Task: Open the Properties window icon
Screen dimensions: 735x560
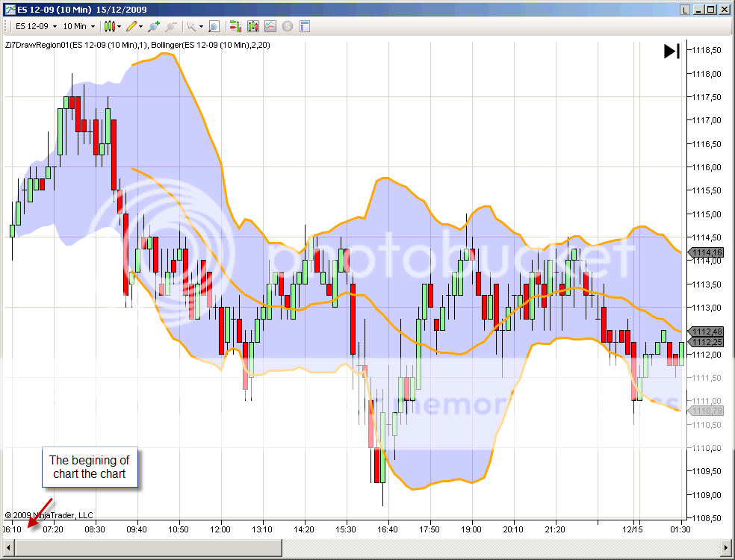Action: pyautogui.click(x=305, y=26)
